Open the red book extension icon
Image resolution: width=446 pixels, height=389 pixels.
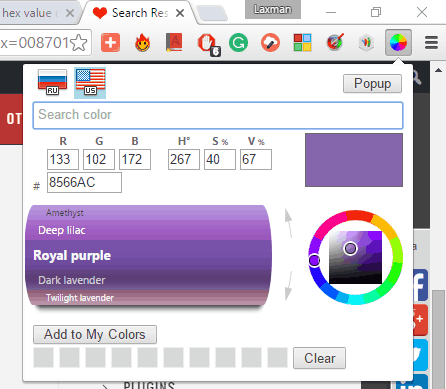(x=174, y=42)
